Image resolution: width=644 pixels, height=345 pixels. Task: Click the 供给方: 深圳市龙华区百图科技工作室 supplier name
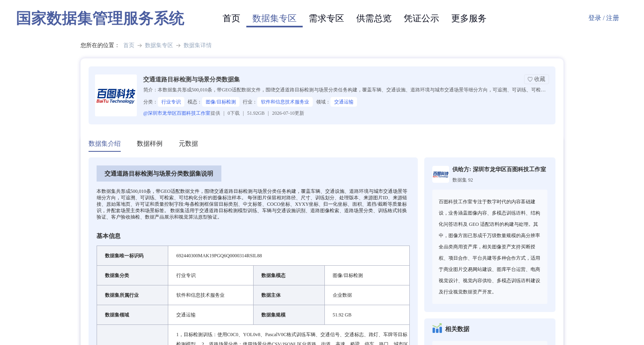tap(499, 169)
